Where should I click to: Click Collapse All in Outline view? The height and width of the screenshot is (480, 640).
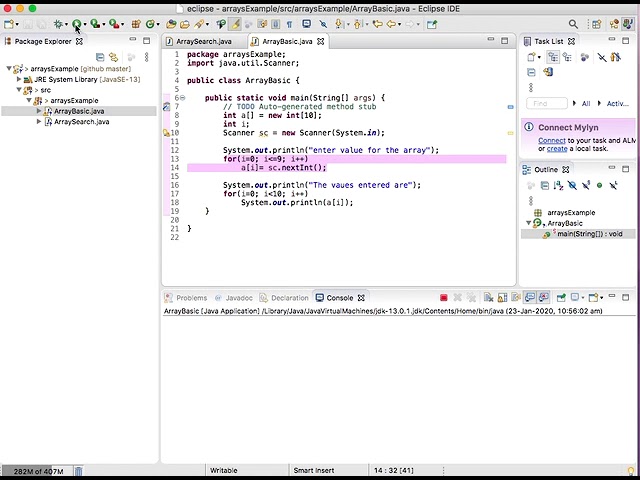click(x=544, y=186)
